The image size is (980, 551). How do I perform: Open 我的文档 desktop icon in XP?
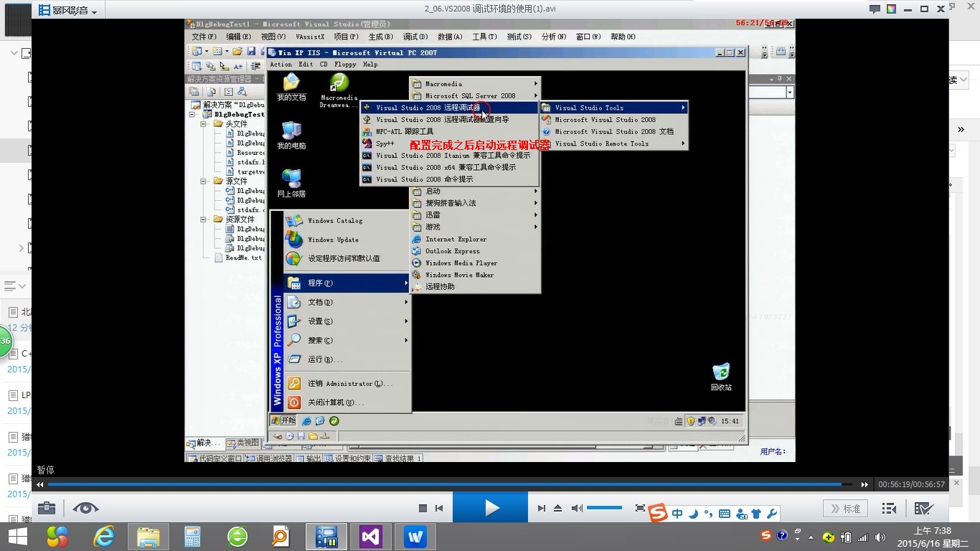pos(291,88)
